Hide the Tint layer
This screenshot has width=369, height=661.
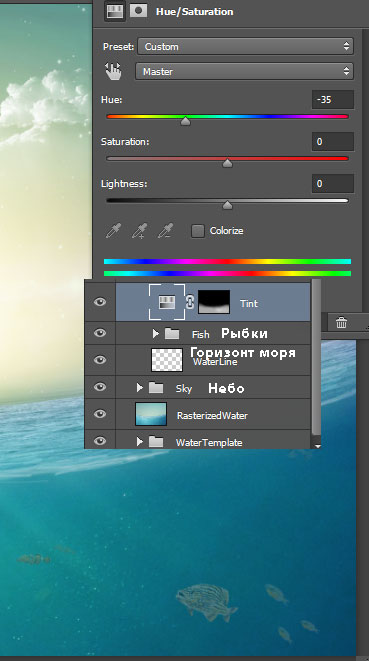click(100, 302)
